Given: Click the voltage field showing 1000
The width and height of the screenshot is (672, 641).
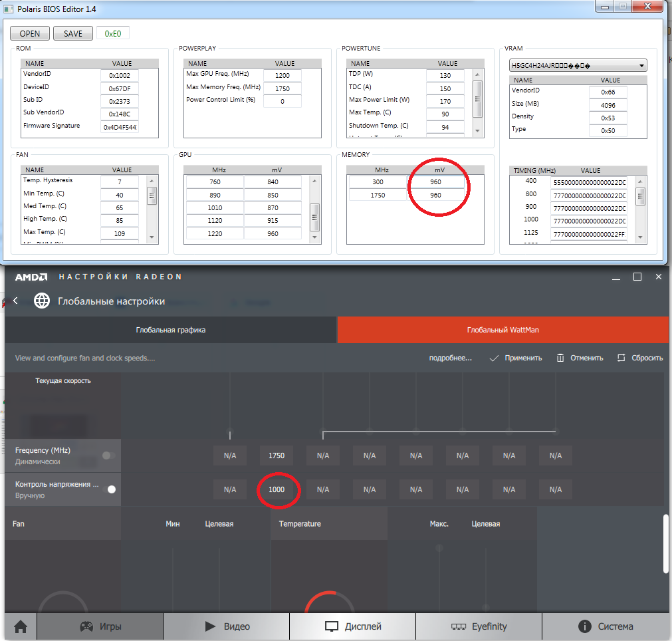Looking at the screenshot, I should pos(277,489).
